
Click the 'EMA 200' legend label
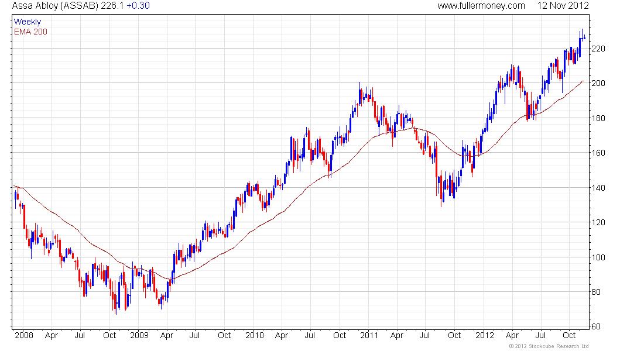click(x=30, y=32)
